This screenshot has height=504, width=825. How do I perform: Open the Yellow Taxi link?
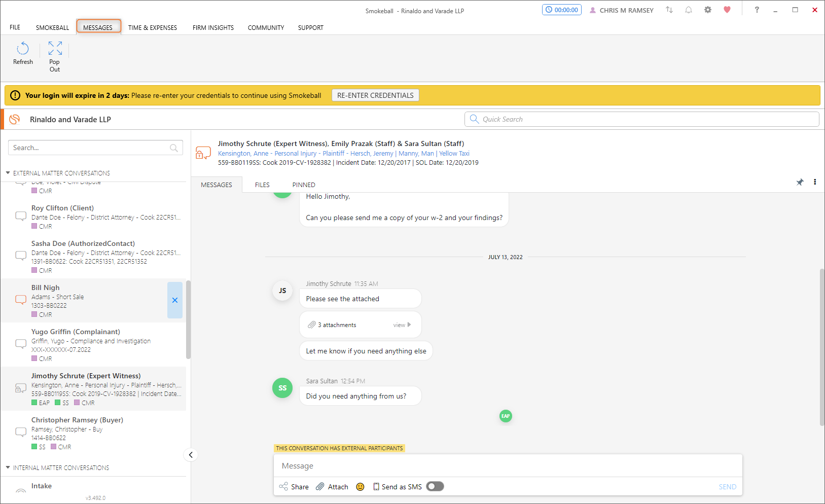coord(454,154)
